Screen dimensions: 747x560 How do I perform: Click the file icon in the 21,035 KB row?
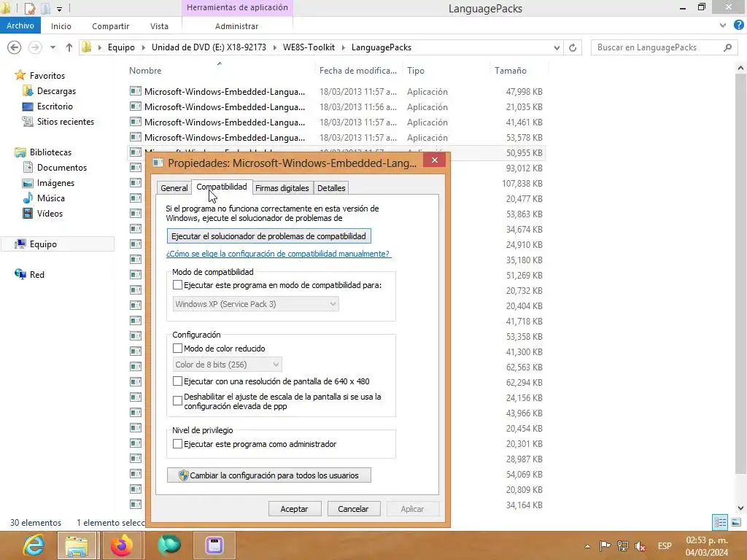136,106
